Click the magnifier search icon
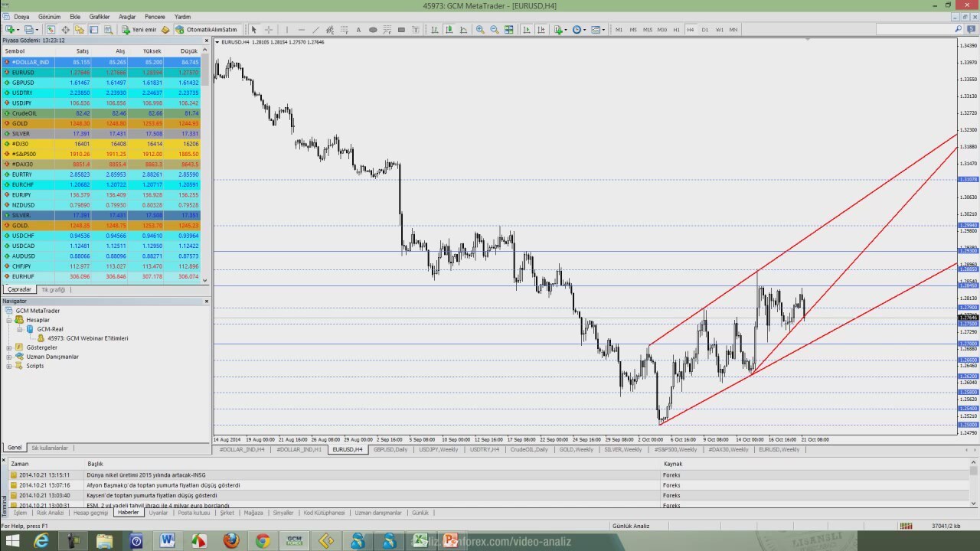This screenshot has height=551, width=980. [959, 30]
